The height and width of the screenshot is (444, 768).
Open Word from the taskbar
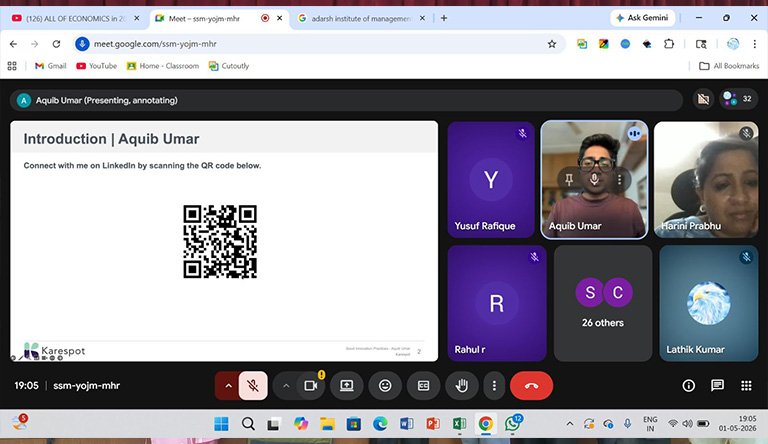point(407,424)
